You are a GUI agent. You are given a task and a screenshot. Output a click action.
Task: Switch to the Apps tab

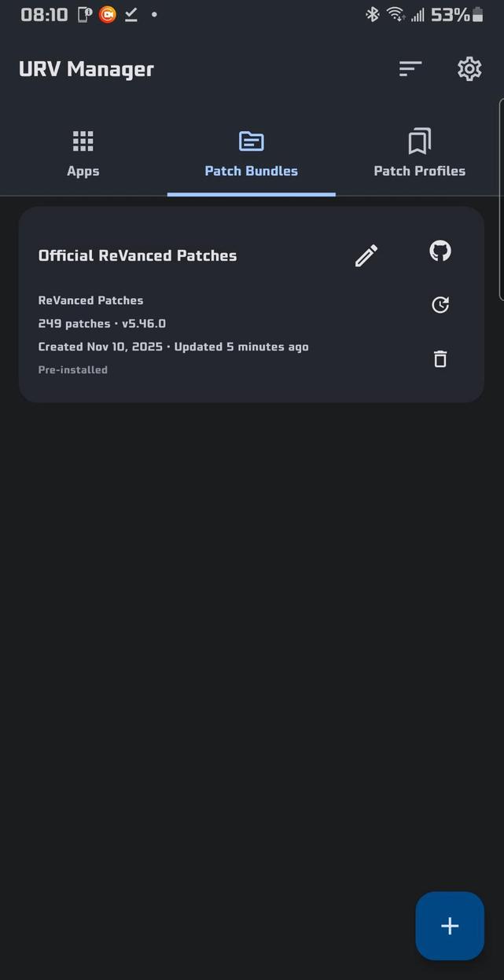click(83, 154)
